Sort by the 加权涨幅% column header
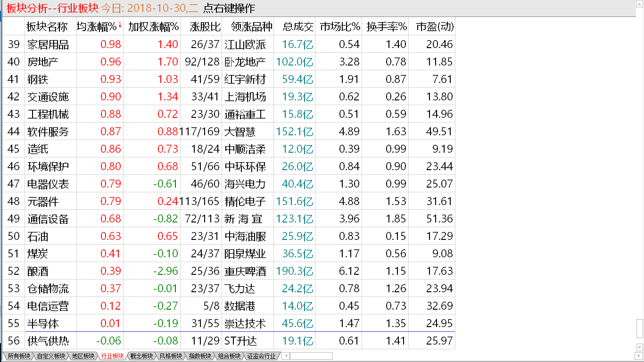The image size is (644, 362). pyautogui.click(x=154, y=27)
